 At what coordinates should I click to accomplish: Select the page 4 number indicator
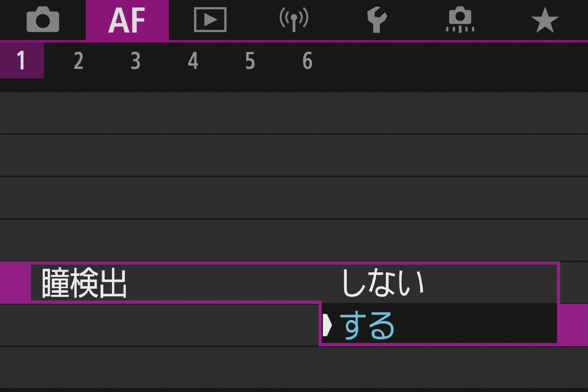(x=193, y=61)
